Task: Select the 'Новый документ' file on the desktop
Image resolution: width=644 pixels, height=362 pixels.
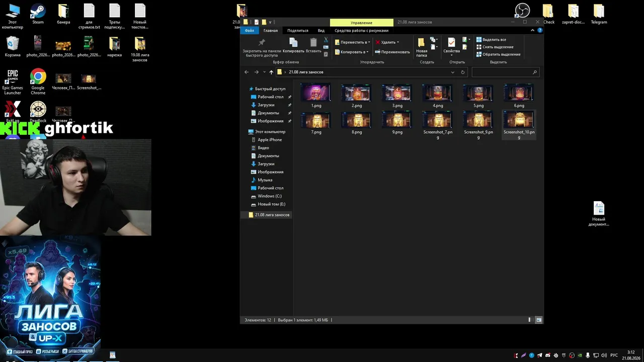Action: click(x=599, y=214)
